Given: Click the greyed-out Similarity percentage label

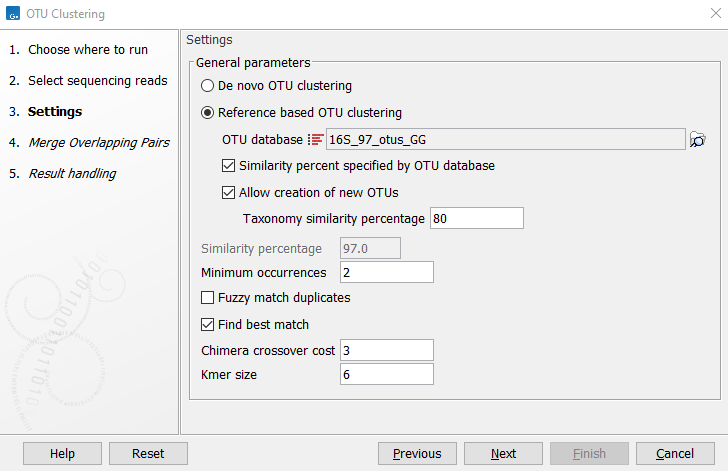Looking at the screenshot, I should click(x=261, y=249).
